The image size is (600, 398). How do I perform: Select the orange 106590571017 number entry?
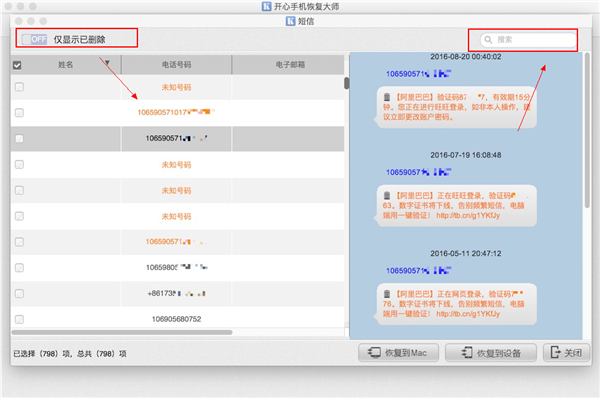pos(176,112)
